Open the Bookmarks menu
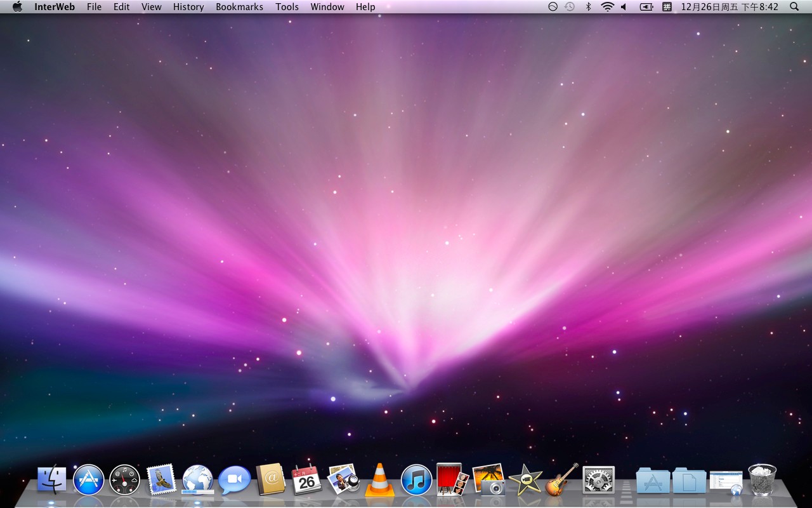The width and height of the screenshot is (812, 508). (239, 7)
